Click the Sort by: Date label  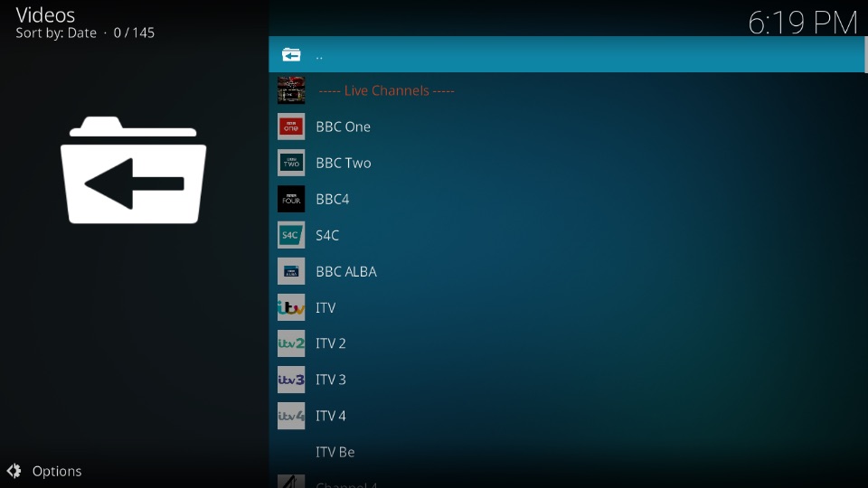click(x=56, y=33)
